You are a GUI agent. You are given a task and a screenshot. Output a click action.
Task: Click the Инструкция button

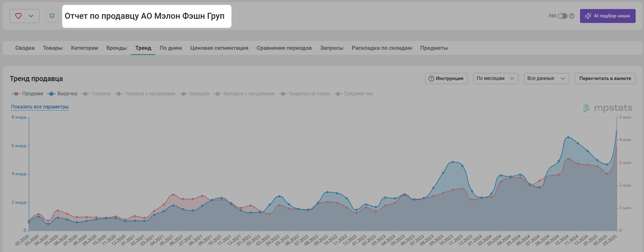pyautogui.click(x=446, y=79)
